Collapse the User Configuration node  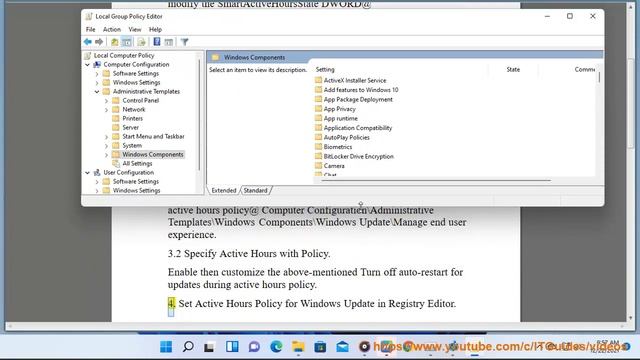tap(87, 172)
